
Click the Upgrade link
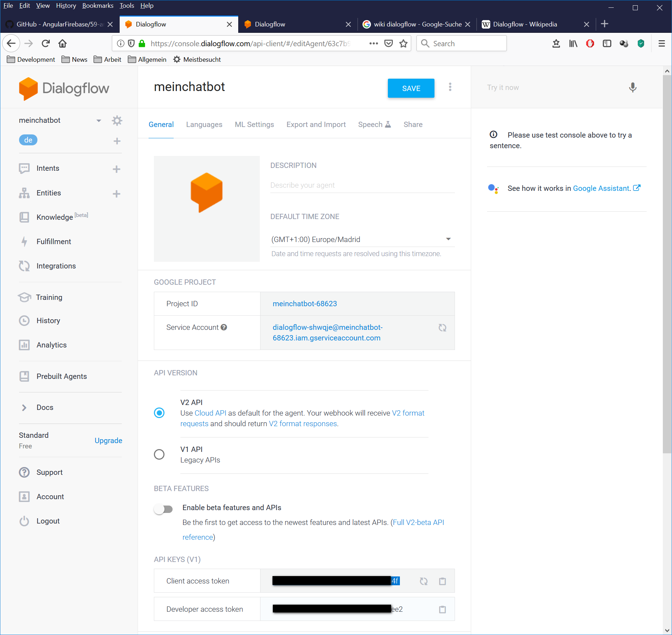tap(108, 441)
